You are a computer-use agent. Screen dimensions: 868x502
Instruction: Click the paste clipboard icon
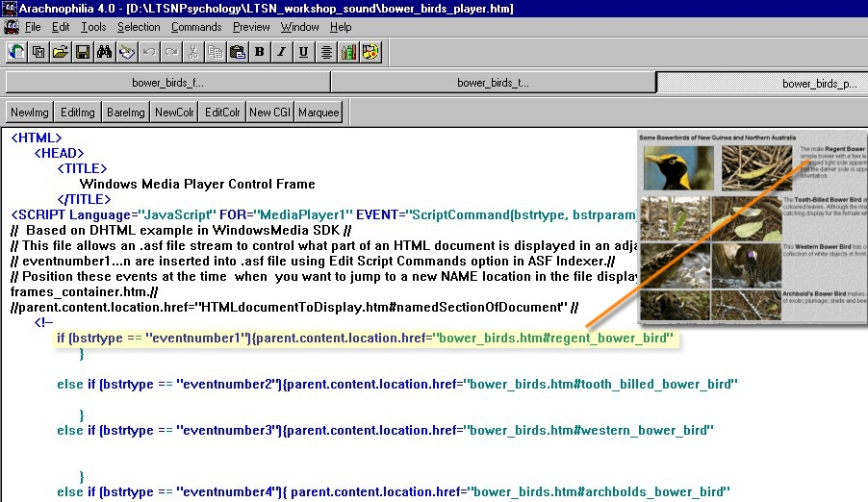[237, 52]
